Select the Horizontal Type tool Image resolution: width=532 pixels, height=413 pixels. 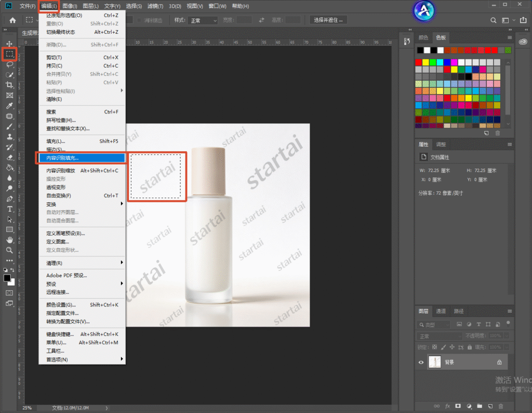click(x=9, y=209)
